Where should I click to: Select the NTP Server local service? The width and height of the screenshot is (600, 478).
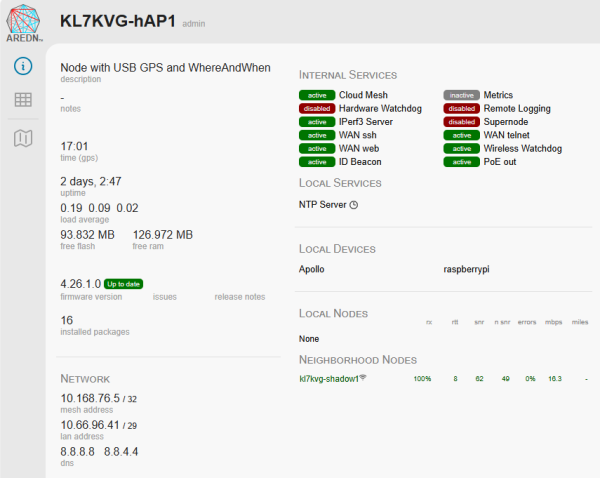(x=322, y=205)
